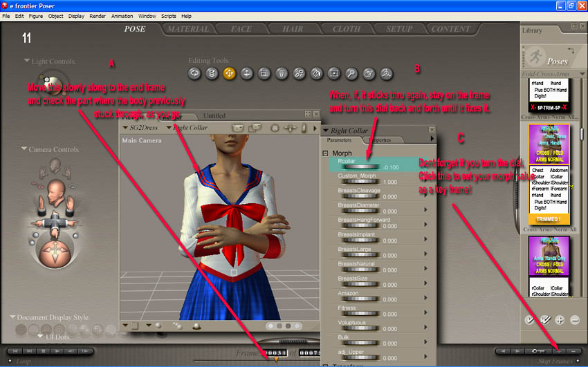Click the Custom_Morph dial
This screenshot has width=588, height=367.
coord(360,182)
